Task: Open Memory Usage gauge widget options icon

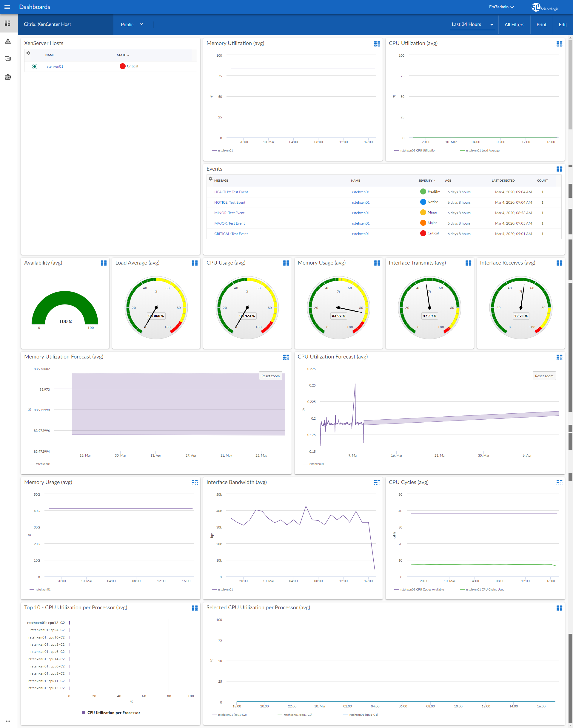Action: pos(377,263)
